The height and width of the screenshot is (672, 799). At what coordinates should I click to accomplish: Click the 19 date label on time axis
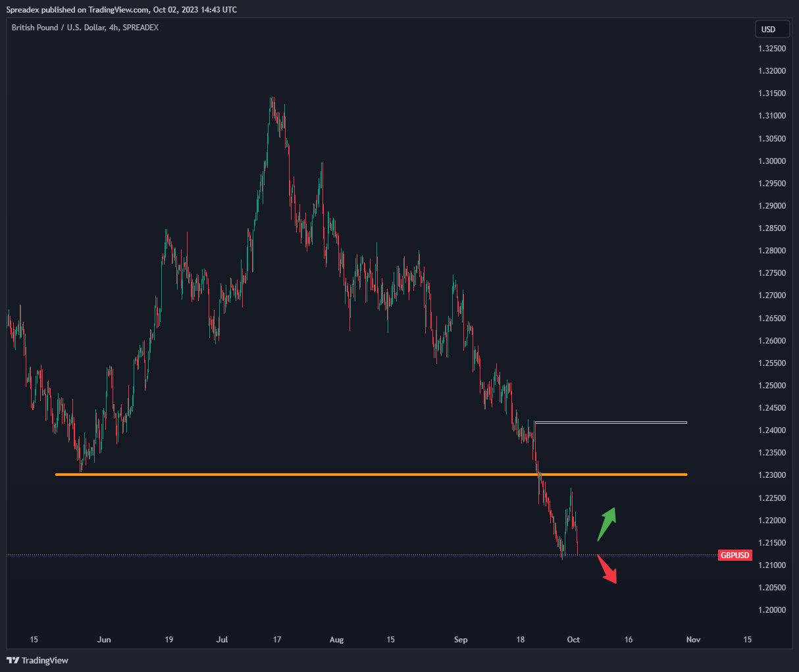(x=169, y=640)
